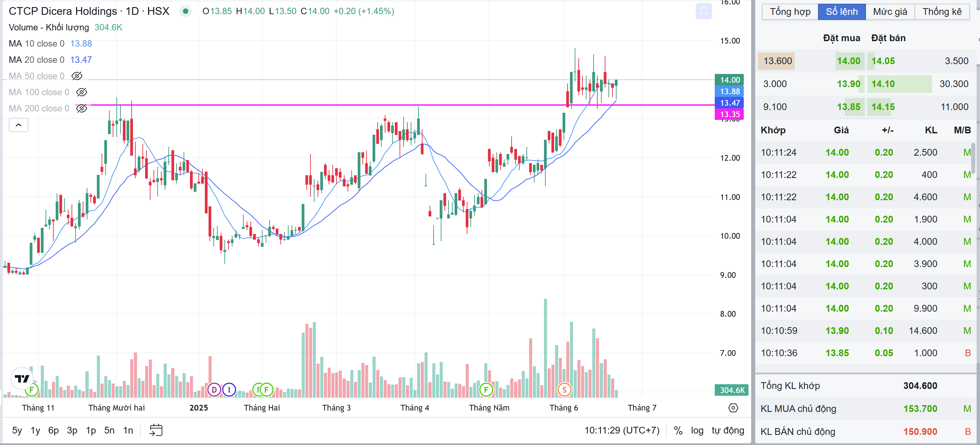Click the purple D dividend marker
980x445 pixels.
[214, 389]
